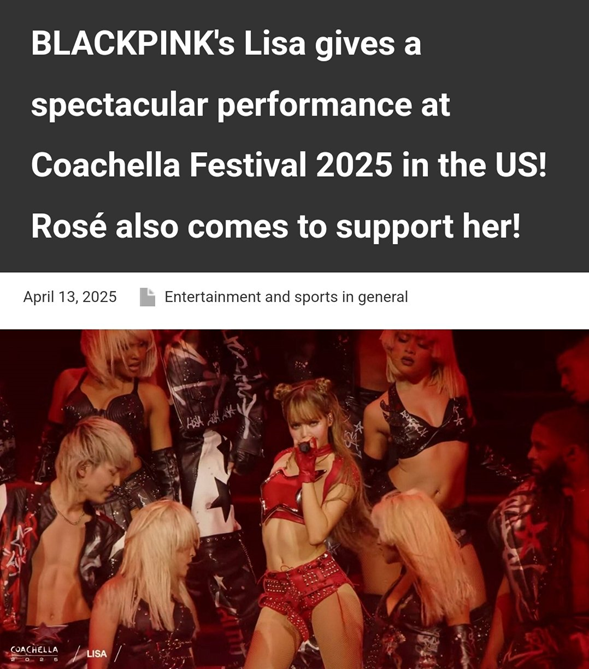Screen dimensions: 589x669
Task: Click the word BLACKPINK's in the headline
Action: click(x=133, y=43)
